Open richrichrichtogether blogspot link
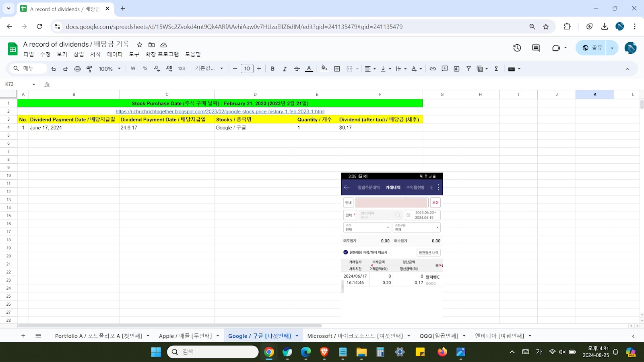This screenshot has height=362, width=644. point(220,111)
